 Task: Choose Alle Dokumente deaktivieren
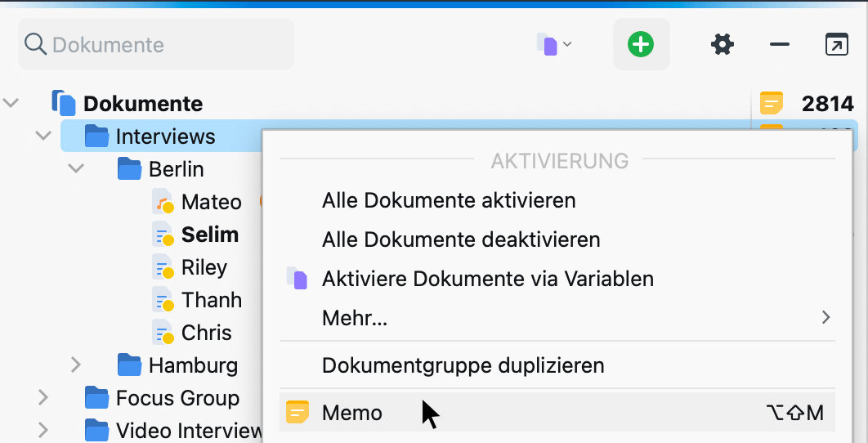pyautogui.click(x=557, y=239)
